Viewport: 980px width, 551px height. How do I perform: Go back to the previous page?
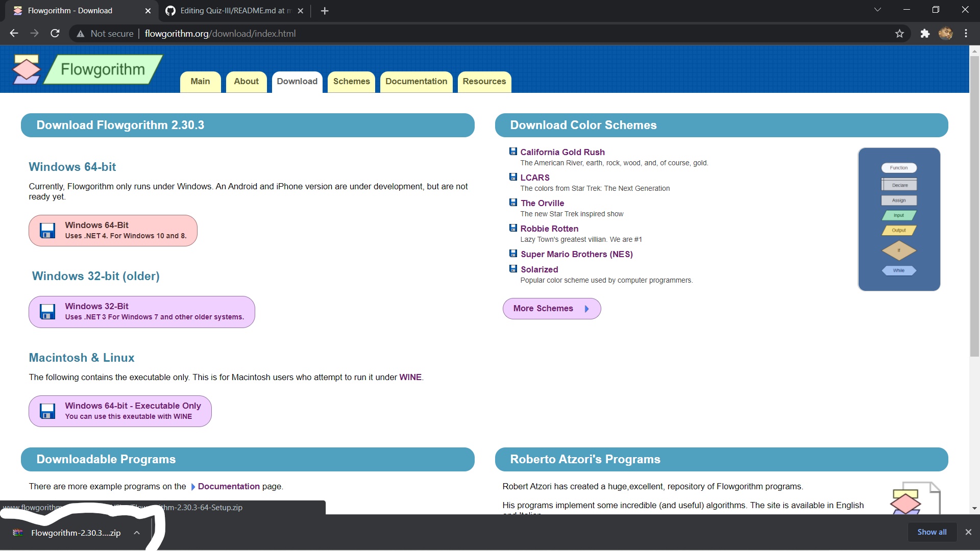(14, 34)
